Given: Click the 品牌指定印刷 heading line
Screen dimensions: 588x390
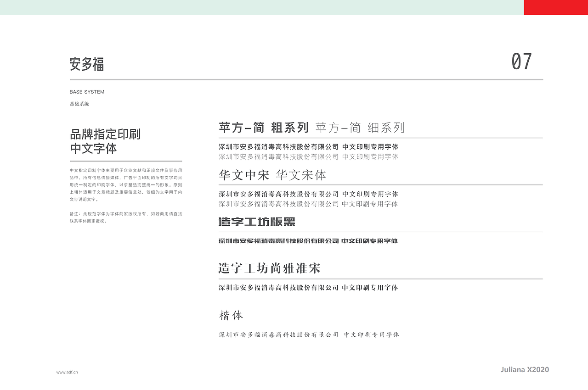Looking at the screenshot, I should 105,134.
